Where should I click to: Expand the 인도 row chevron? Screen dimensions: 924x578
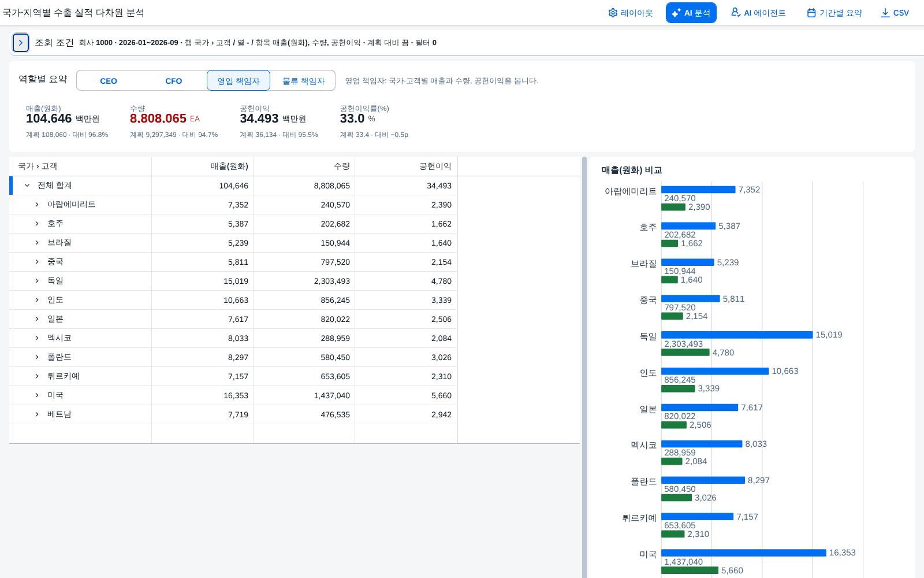point(37,300)
